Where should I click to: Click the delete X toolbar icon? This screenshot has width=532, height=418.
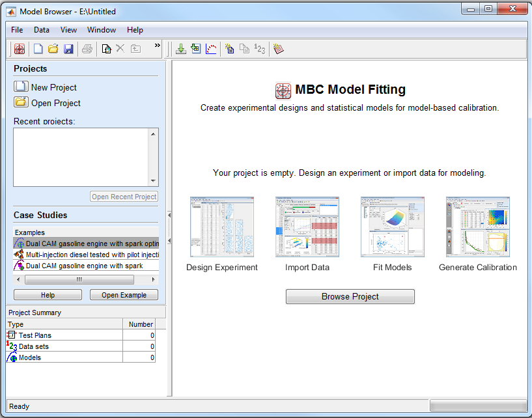120,48
